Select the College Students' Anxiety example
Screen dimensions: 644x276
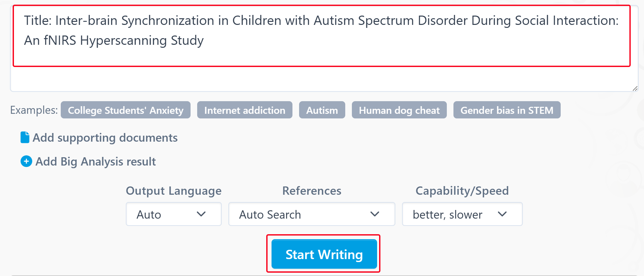click(x=125, y=110)
